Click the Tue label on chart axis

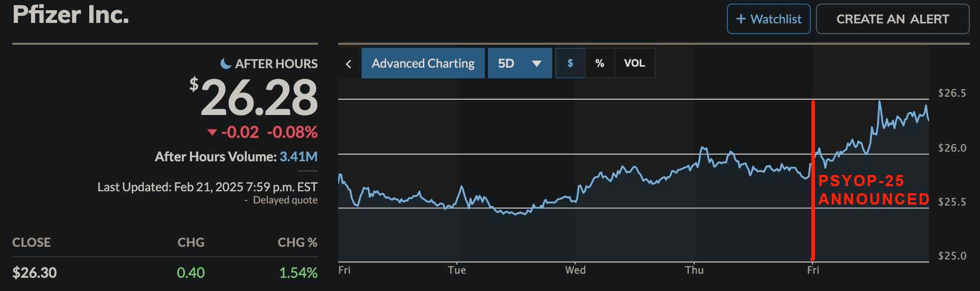[457, 270]
